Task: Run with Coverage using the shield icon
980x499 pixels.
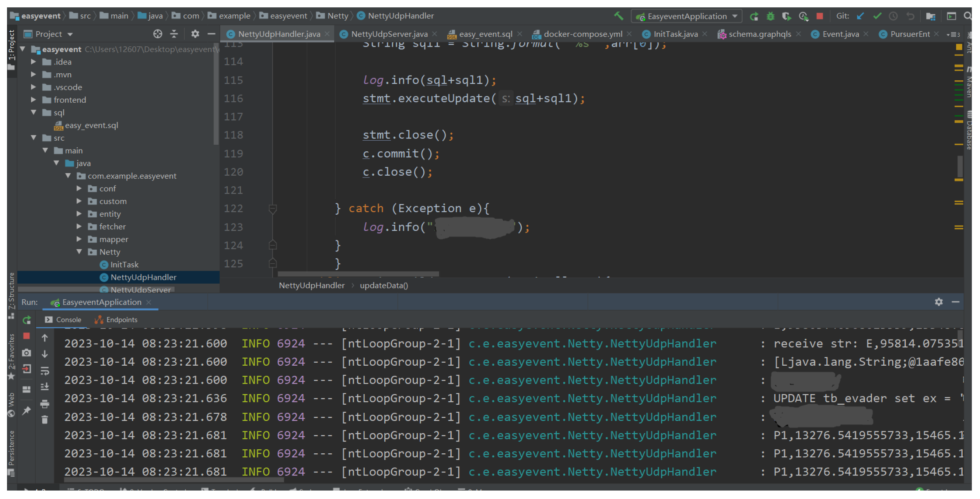Action: pos(786,16)
